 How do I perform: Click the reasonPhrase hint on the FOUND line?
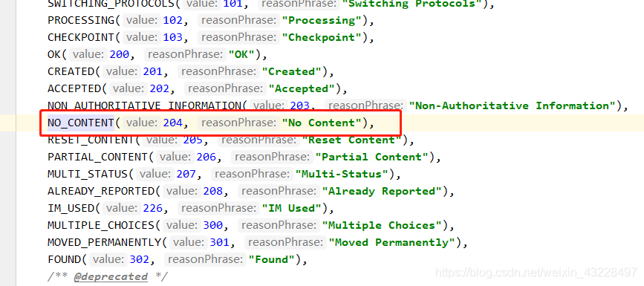pos(205,260)
